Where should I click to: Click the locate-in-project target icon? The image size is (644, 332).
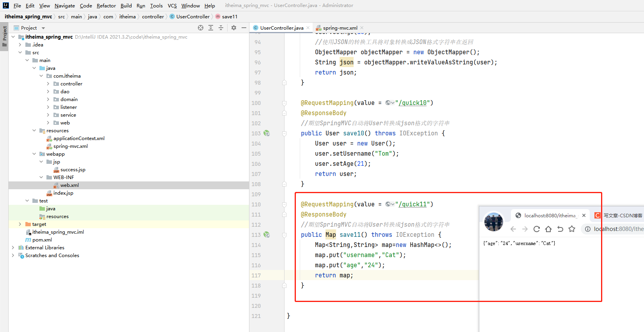click(201, 28)
